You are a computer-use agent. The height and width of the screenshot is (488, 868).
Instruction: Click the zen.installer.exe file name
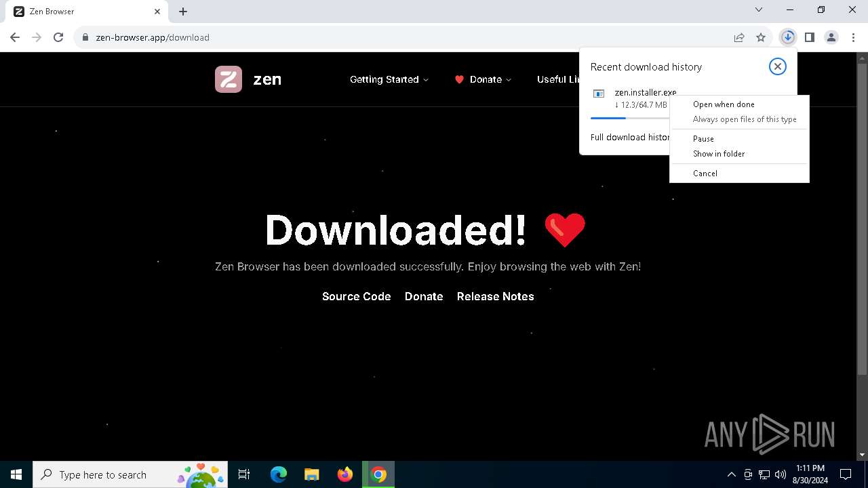645,93
